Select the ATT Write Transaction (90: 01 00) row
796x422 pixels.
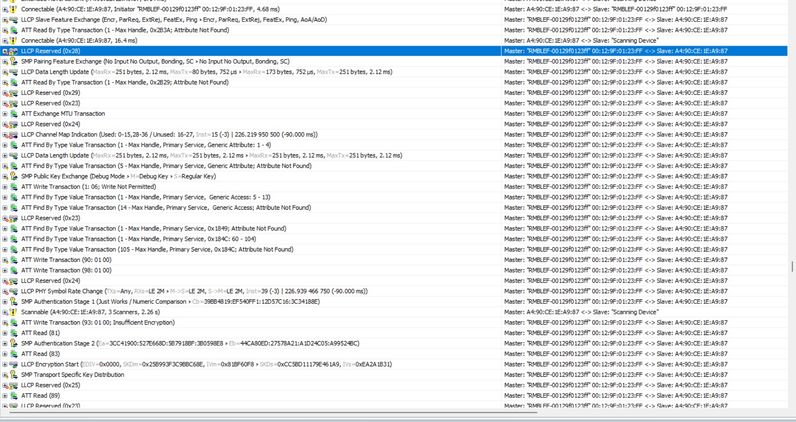(x=394, y=260)
